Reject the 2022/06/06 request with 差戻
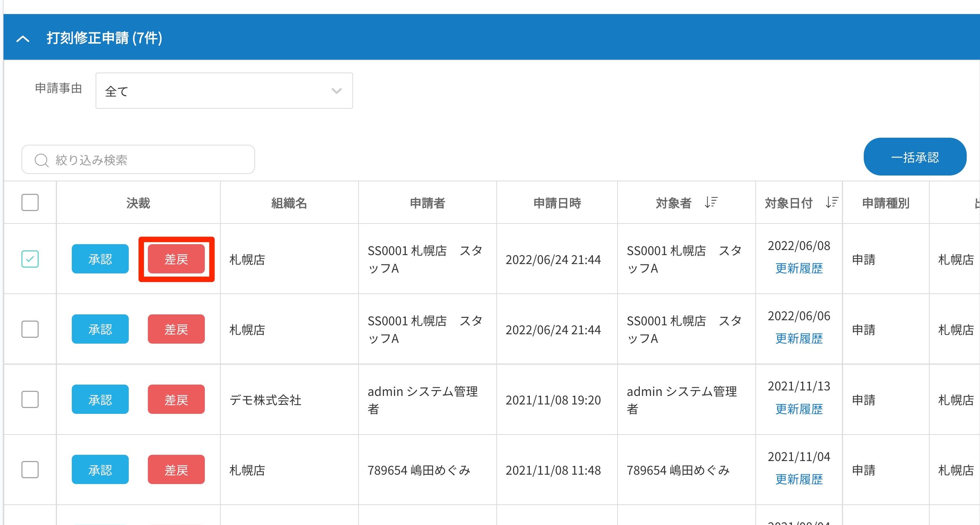This screenshot has width=980, height=525. point(176,329)
